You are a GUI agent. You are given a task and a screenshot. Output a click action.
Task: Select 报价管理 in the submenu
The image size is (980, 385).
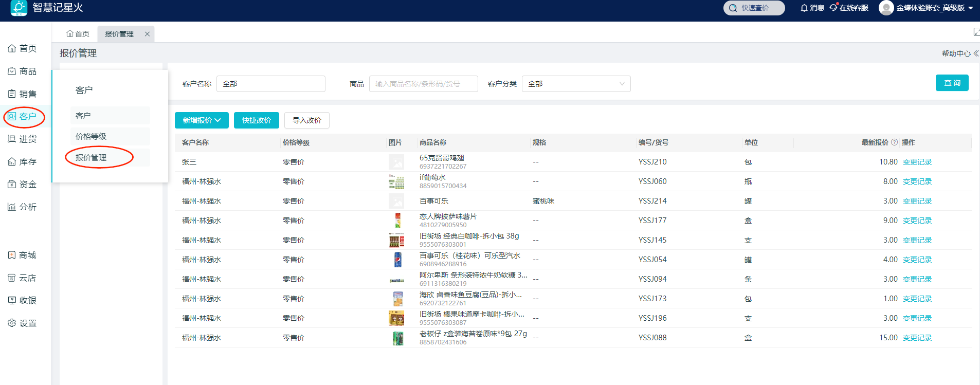coord(110,157)
